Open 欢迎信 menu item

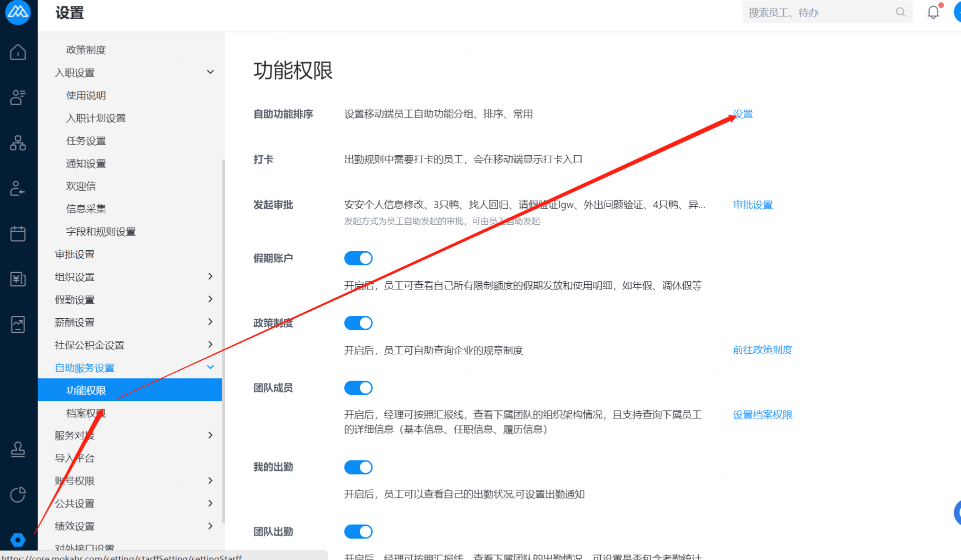pyautogui.click(x=81, y=186)
